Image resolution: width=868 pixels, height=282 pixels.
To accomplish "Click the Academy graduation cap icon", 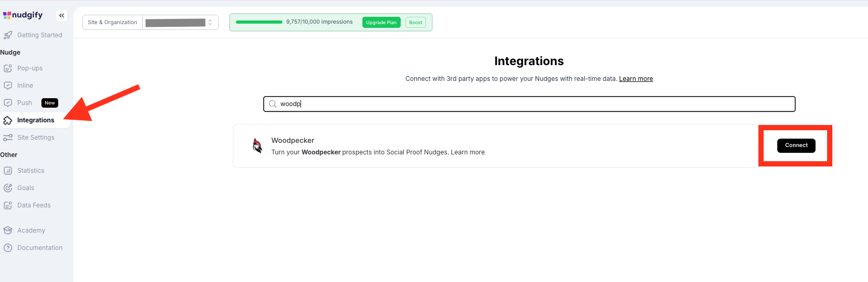I will (8, 231).
